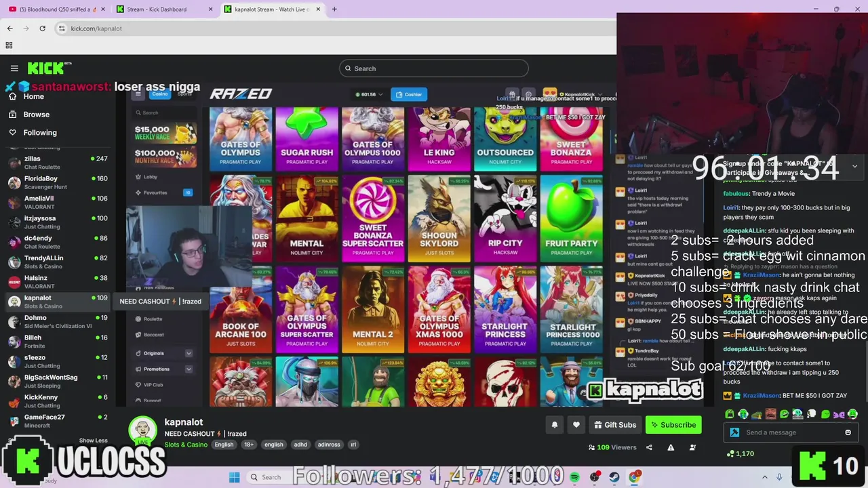Reload the page with the refresh icon

42,28
